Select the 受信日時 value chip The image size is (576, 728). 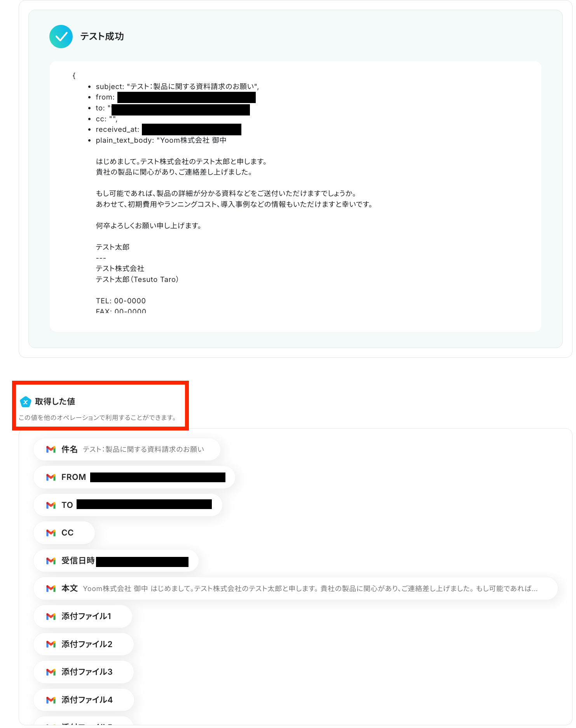coord(116,561)
